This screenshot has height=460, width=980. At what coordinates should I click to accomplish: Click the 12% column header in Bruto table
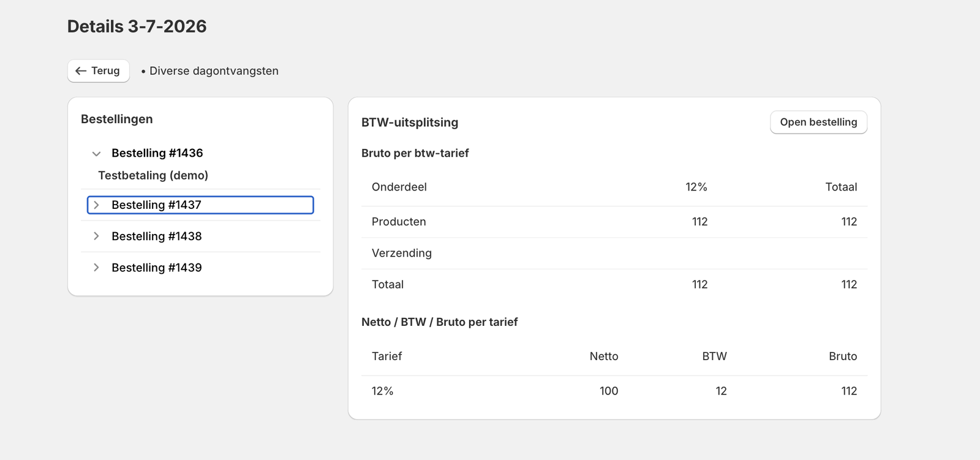tap(696, 187)
